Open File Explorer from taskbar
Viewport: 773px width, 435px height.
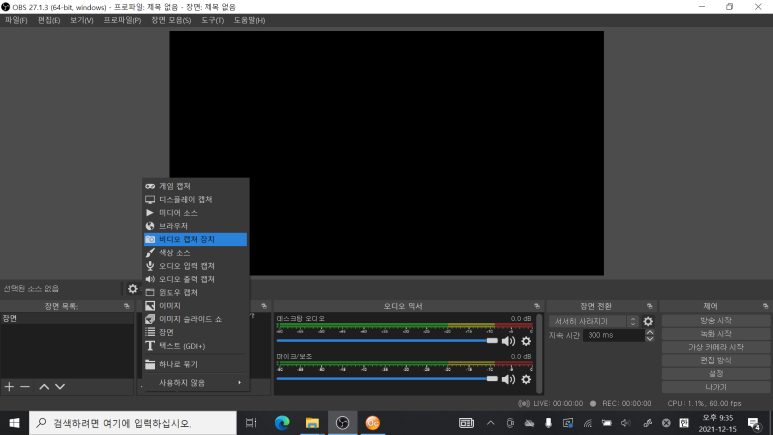[x=312, y=423]
